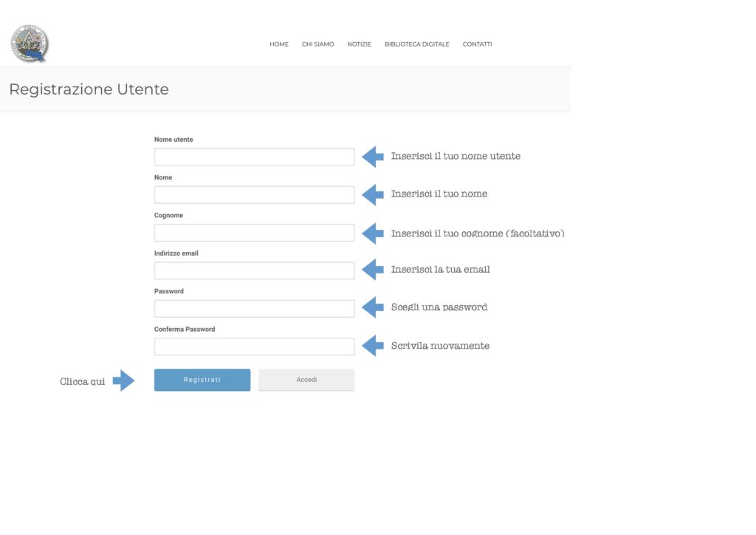Click the Conferma Password field
This screenshot has height=535, width=756.
(x=254, y=347)
